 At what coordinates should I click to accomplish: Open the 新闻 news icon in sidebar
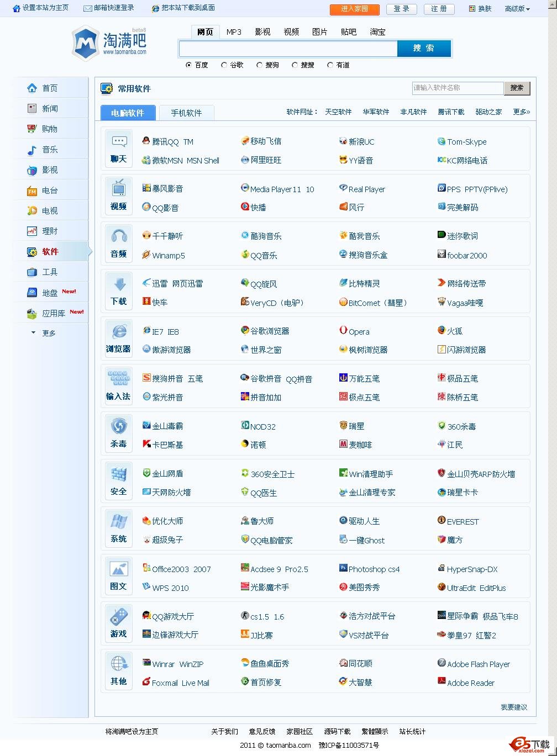coord(32,108)
